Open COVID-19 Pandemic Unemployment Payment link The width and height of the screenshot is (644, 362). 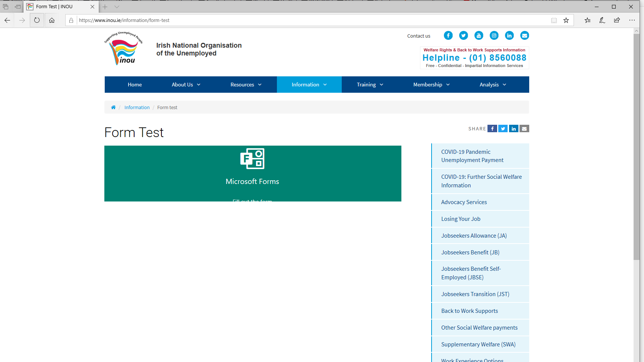(480, 156)
